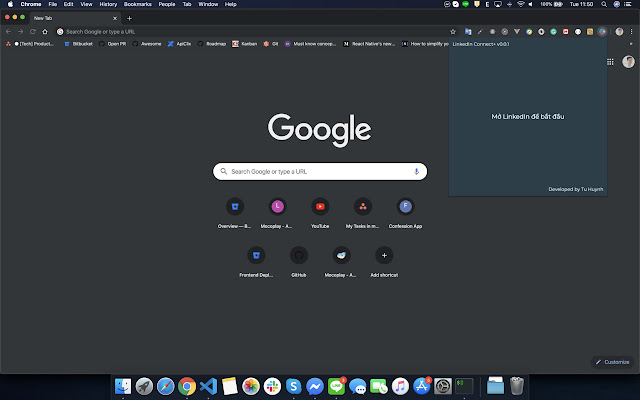This screenshot has width=640, height=400.
Task: Open the Vue devtools extension icon
Action: point(517,31)
